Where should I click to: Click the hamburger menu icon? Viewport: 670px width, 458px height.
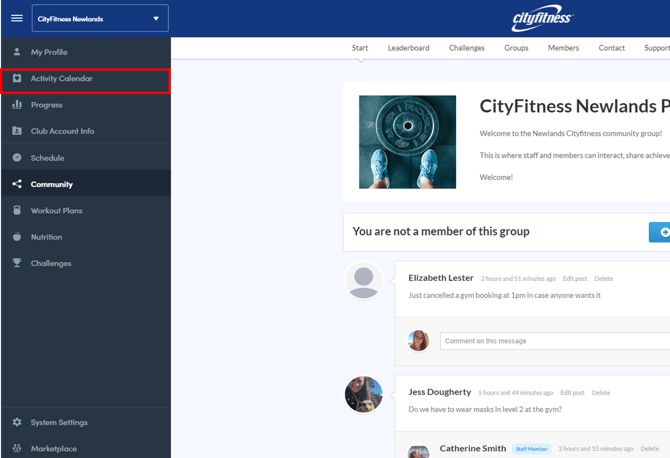pos(16,18)
